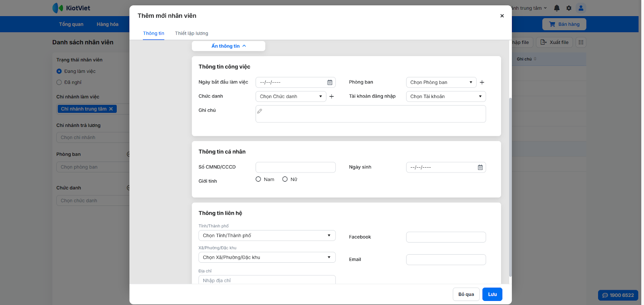This screenshot has height=305, width=644.
Task: Switch to Thông tin tab
Action: 153,33
